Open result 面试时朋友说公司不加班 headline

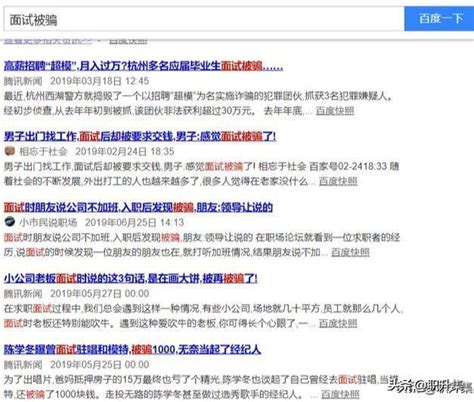138,207
